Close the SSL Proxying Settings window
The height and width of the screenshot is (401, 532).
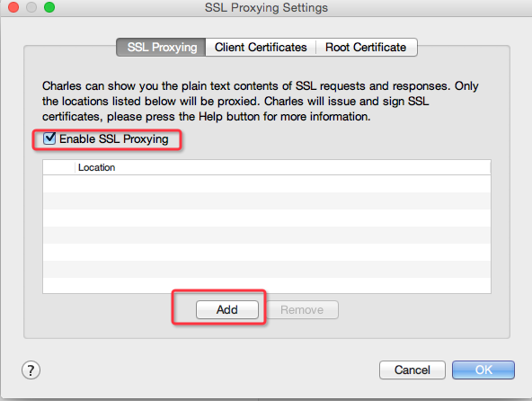click(13, 7)
